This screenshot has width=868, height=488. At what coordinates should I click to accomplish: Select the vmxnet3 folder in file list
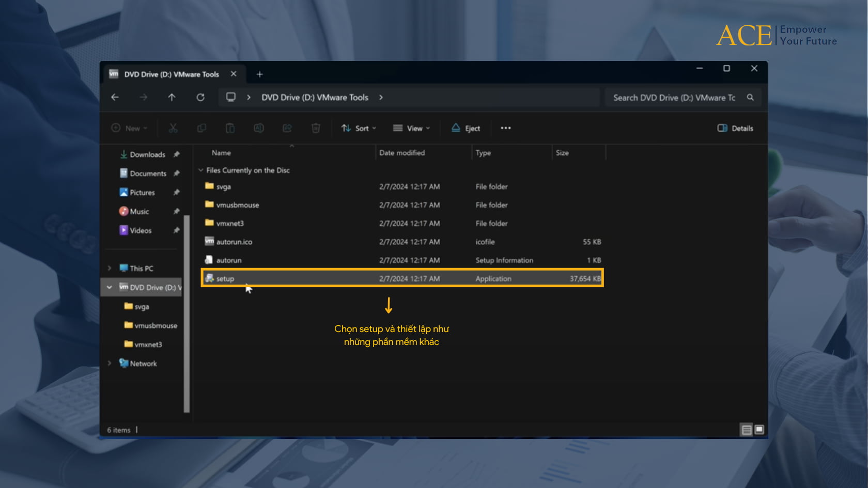pos(224,223)
